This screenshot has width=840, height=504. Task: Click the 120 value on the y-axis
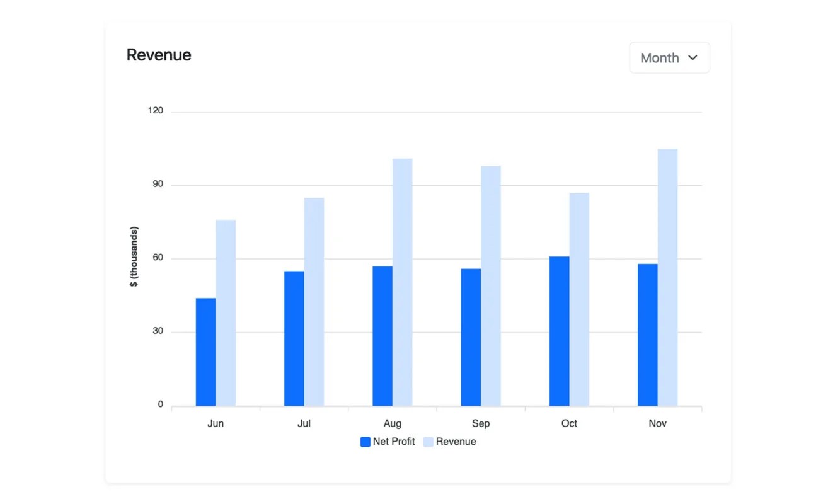pyautogui.click(x=155, y=110)
